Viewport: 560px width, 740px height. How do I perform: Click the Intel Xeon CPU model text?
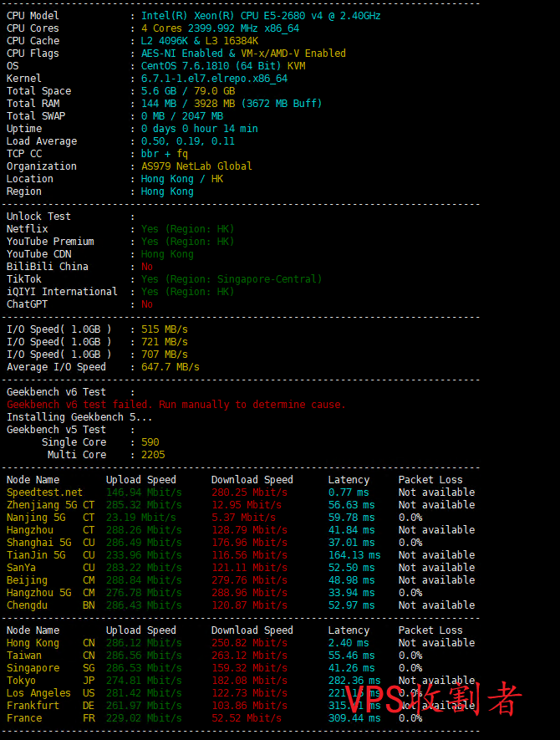point(261,16)
